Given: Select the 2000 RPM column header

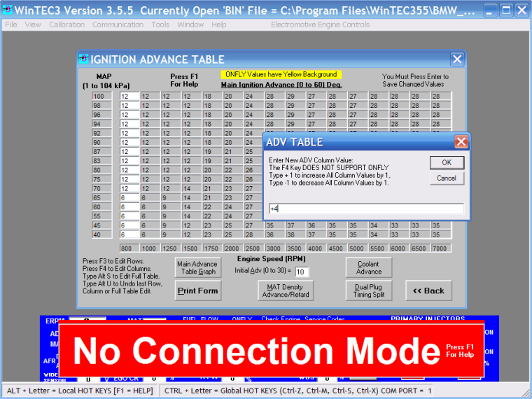Looking at the screenshot, I should pyautogui.click(x=232, y=248).
